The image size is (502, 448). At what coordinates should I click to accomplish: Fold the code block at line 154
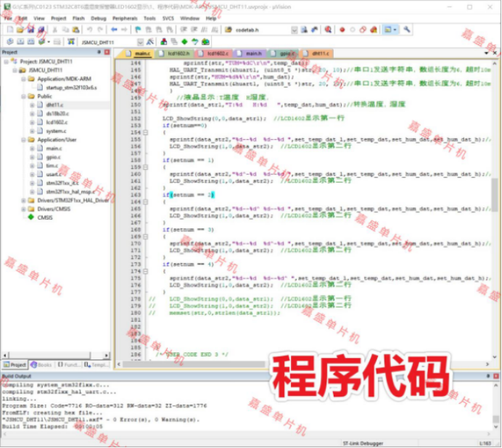tap(145, 132)
